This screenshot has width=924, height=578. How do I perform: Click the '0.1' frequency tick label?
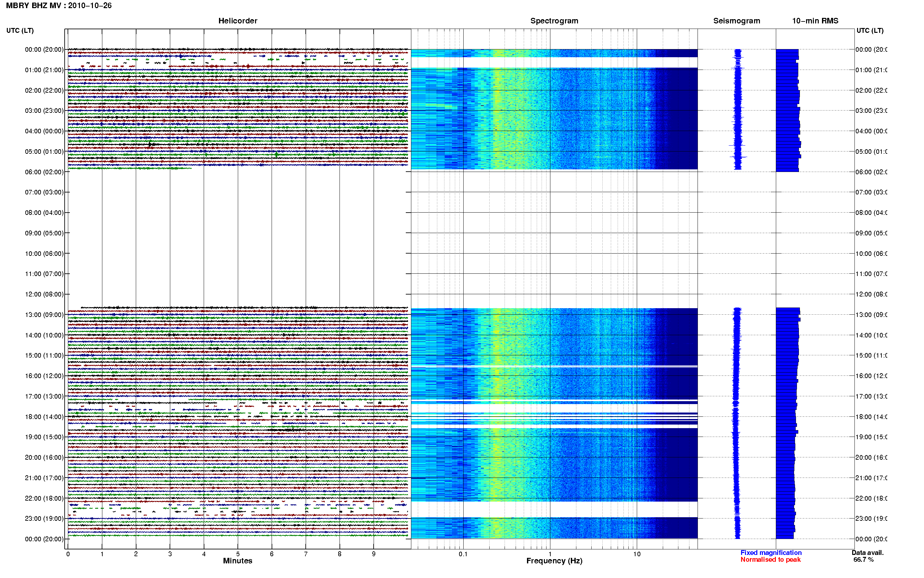pos(463,554)
